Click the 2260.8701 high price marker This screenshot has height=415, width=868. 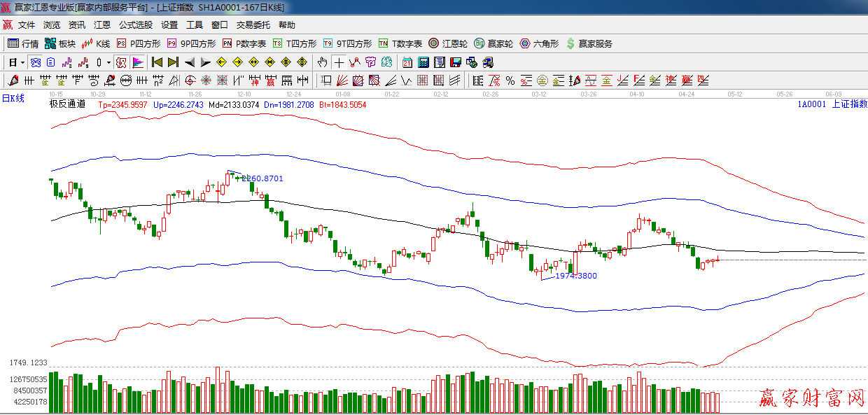[262, 178]
